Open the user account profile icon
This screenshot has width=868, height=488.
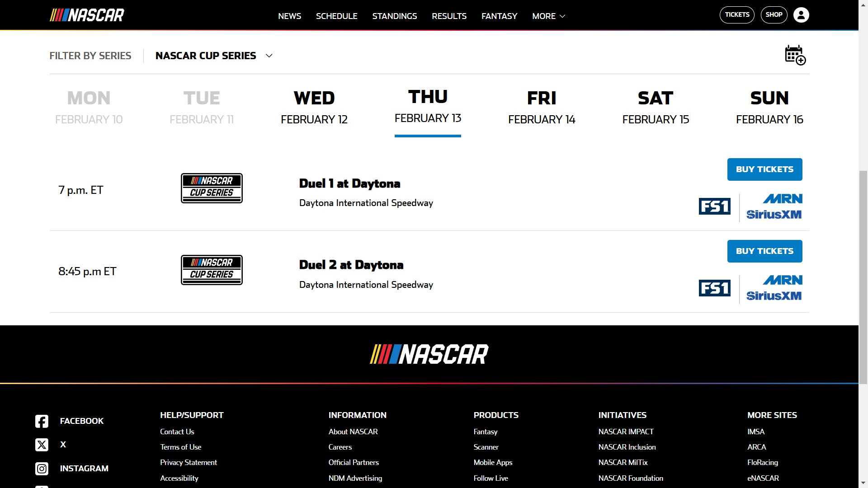pyautogui.click(x=801, y=15)
